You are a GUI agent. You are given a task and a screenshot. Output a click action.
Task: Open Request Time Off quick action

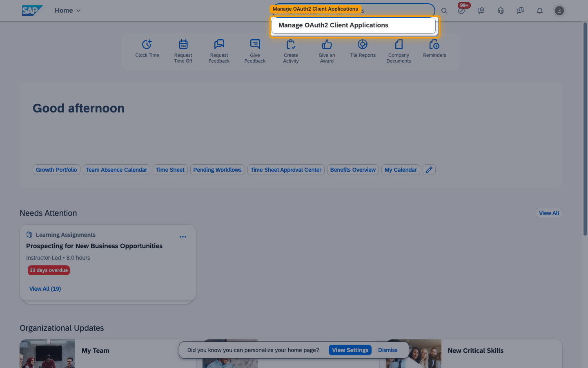pyautogui.click(x=183, y=52)
